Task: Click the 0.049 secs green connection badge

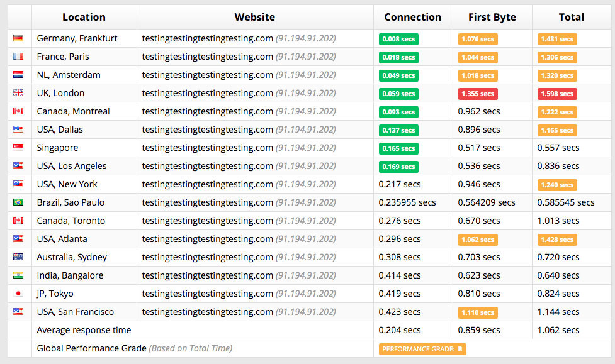Action: pyautogui.click(x=398, y=75)
